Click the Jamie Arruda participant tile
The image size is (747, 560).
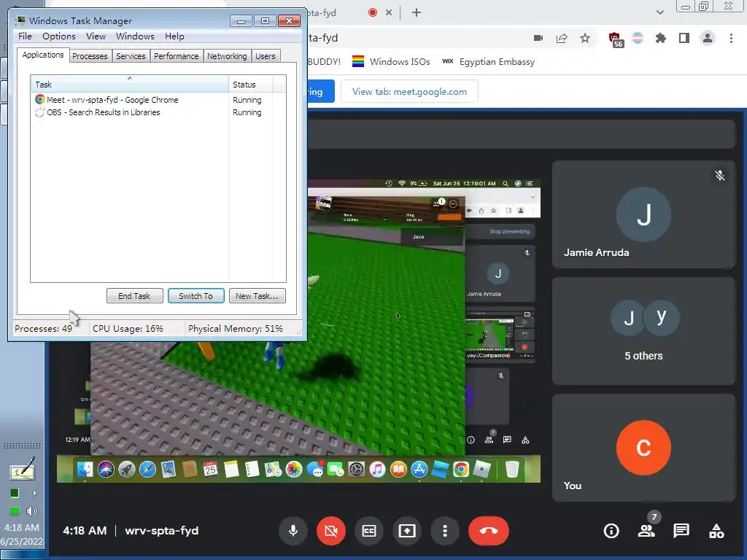[x=643, y=214]
